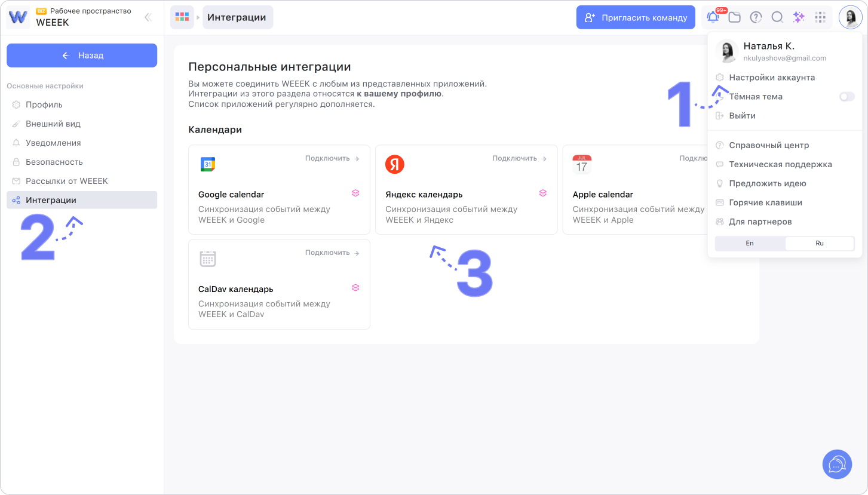
Task: Open the support chat bubble icon
Action: (x=837, y=464)
